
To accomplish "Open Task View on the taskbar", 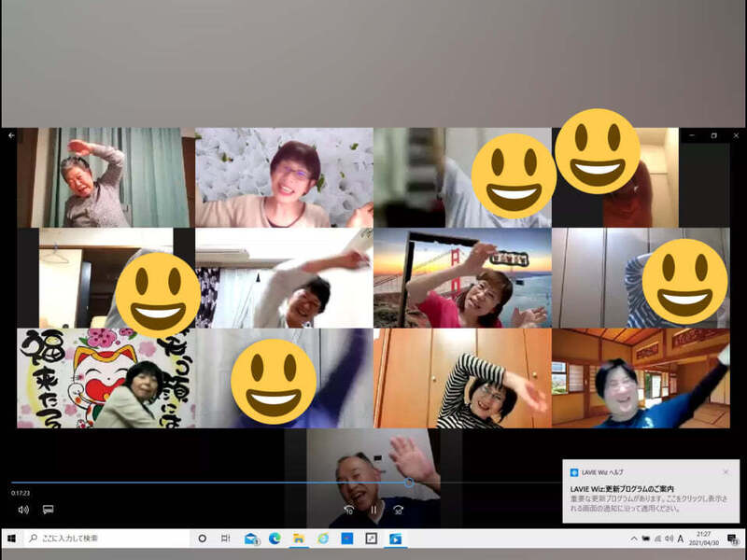I will pos(226,539).
